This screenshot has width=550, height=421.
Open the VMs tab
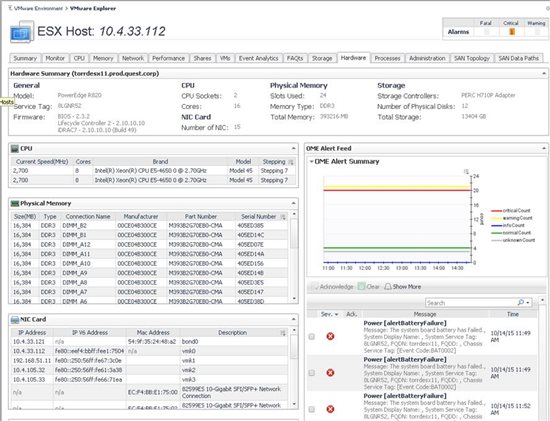(225, 58)
